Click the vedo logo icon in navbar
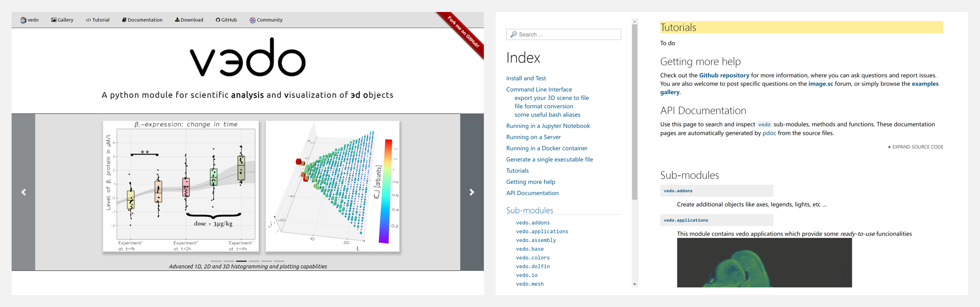The image size is (980, 307). pos(23,20)
